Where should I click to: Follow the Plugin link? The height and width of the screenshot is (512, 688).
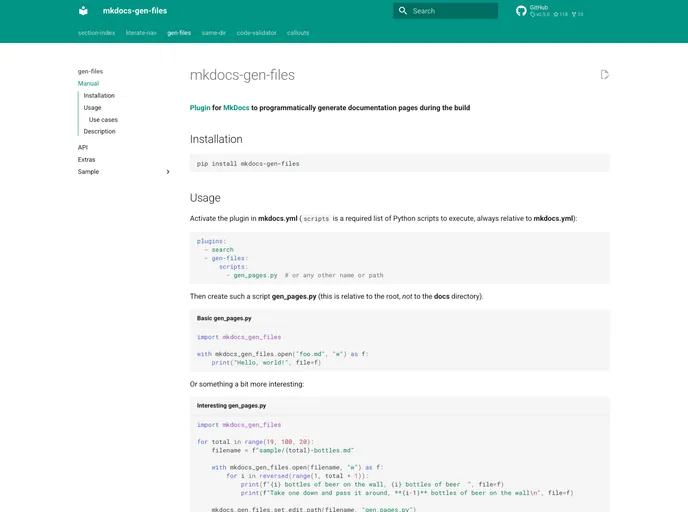[200, 108]
